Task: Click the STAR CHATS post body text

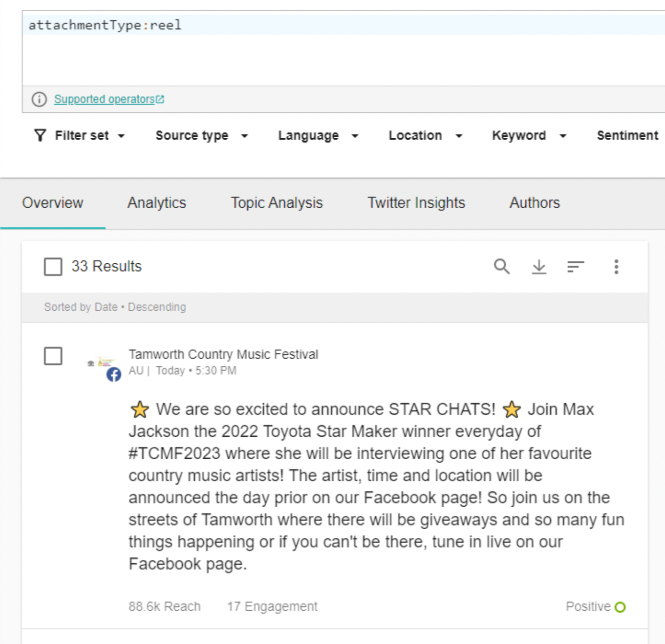Action: click(x=376, y=486)
